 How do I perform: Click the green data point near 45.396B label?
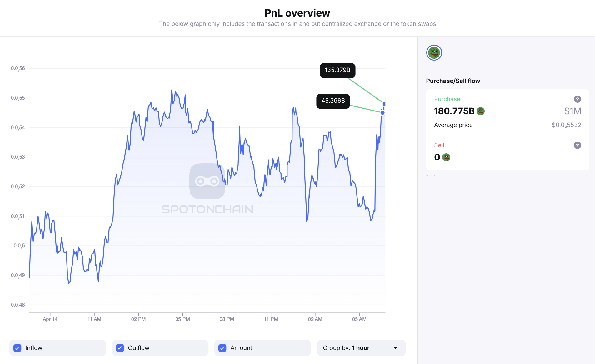pyautogui.click(x=382, y=112)
